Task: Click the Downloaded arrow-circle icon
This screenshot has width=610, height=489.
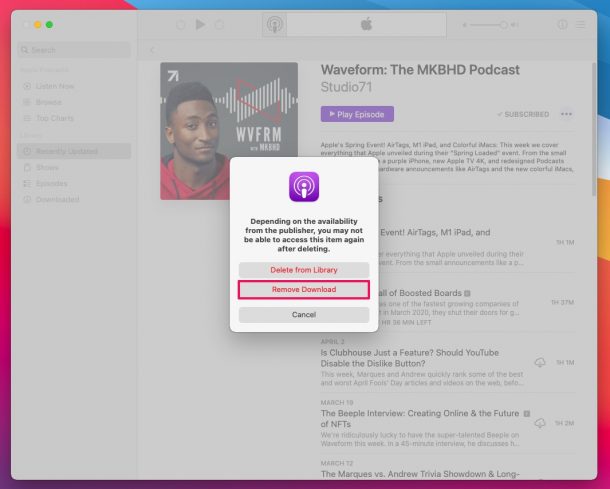Action: pyautogui.click(x=27, y=199)
